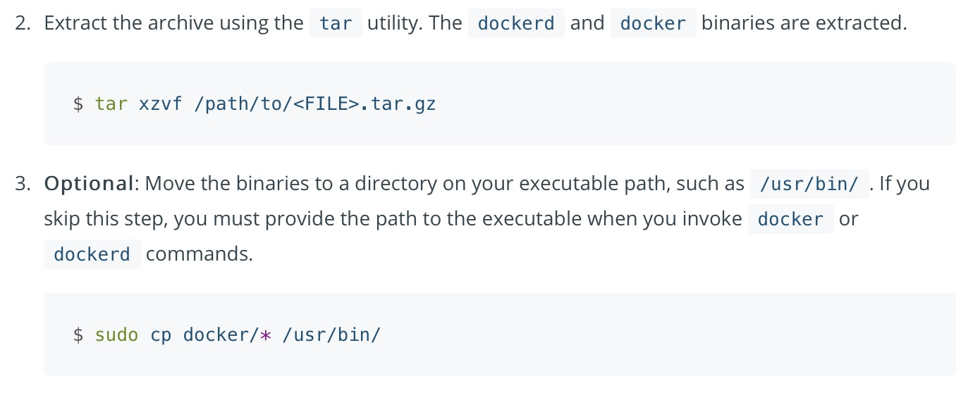Click the step number "2." list marker

tap(23, 23)
